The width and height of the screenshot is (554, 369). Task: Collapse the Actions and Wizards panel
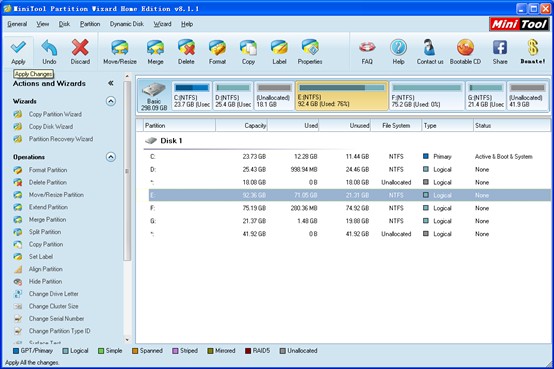point(111,83)
